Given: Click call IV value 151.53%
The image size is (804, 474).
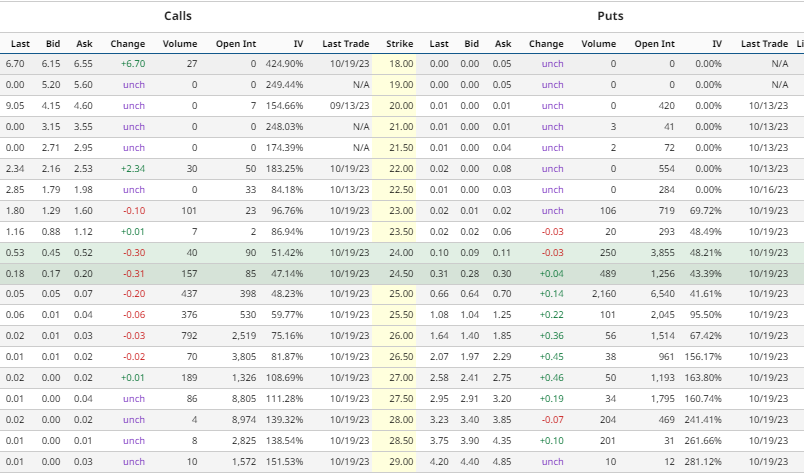Looking at the screenshot, I should pyautogui.click(x=284, y=462).
